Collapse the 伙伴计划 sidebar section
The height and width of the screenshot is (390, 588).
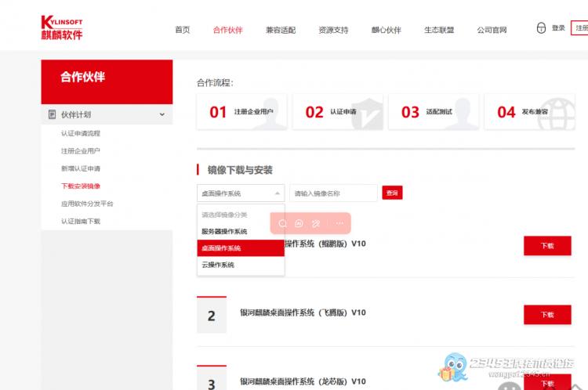coord(162,114)
